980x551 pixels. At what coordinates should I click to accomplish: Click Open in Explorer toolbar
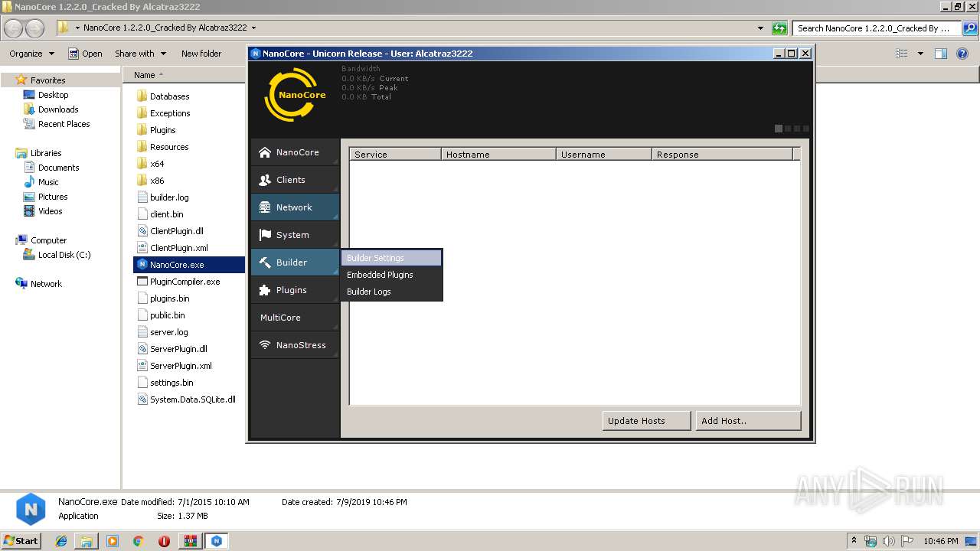tap(85, 54)
